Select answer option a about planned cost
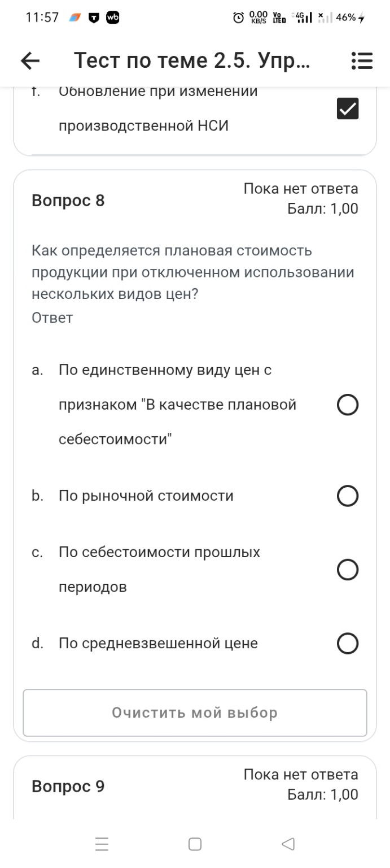390x868 pixels. pyautogui.click(x=348, y=404)
